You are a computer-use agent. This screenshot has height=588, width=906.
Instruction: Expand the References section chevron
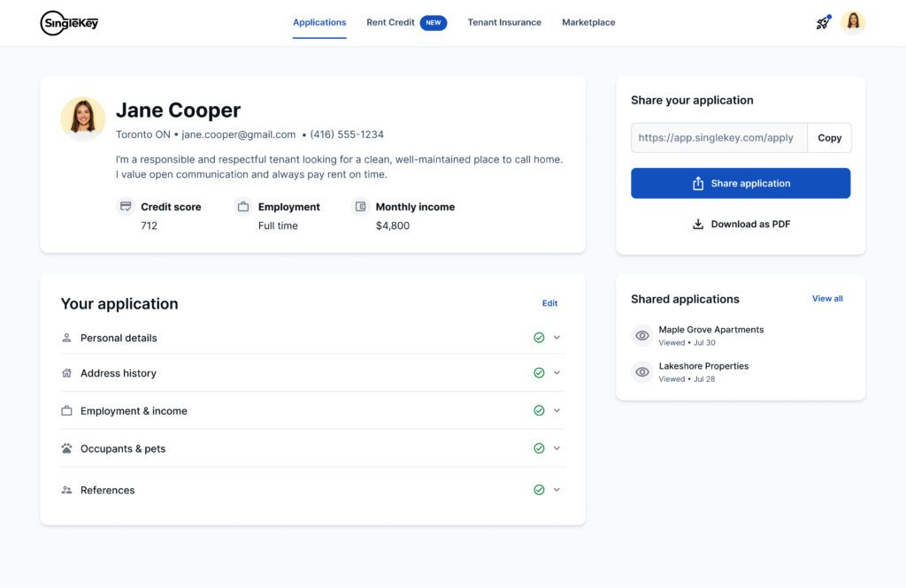[557, 490]
